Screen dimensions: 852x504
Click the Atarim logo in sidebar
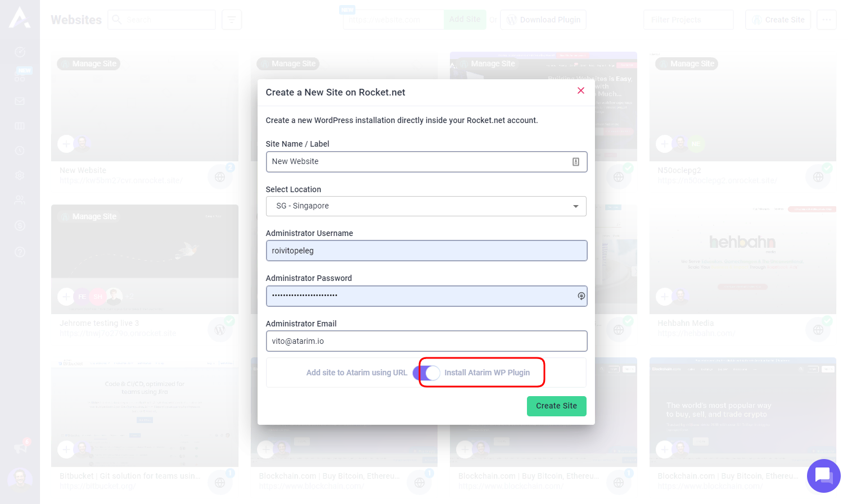20,17
